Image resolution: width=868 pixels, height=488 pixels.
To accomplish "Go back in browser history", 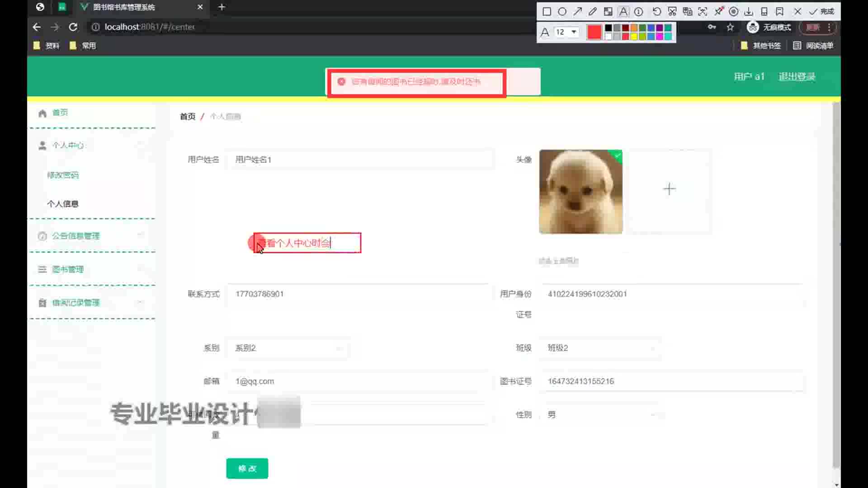I will (x=37, y=27).
